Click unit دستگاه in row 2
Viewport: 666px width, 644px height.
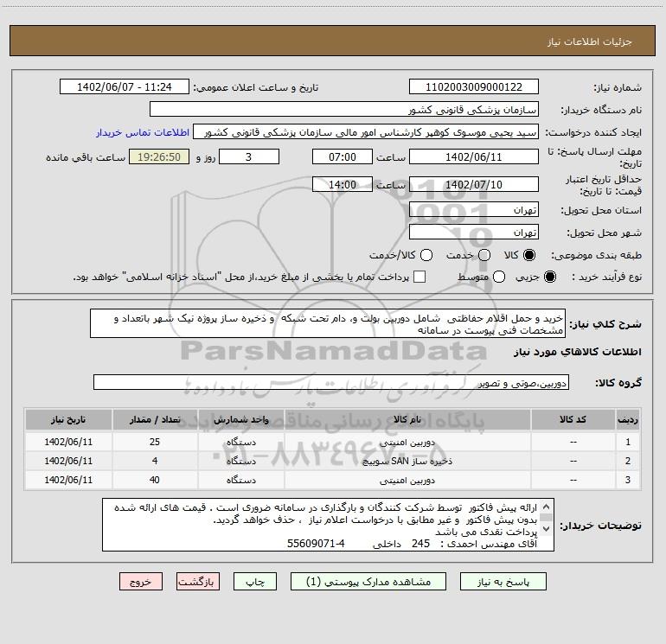[x=240, y=461]
